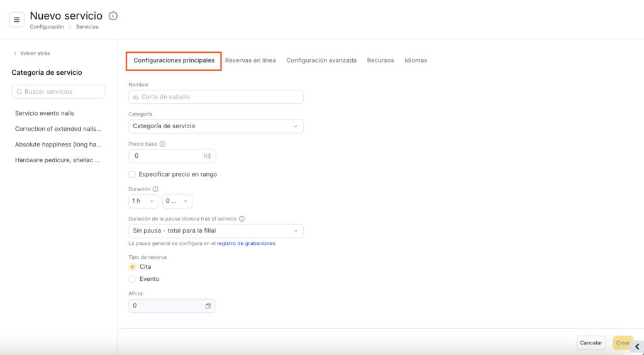Image resolution: width=644 pixels, height=355 pixels.
Task: Open the Sin pausa technical break dropdown
Action: pyautogui.click(x=216, y=231)
